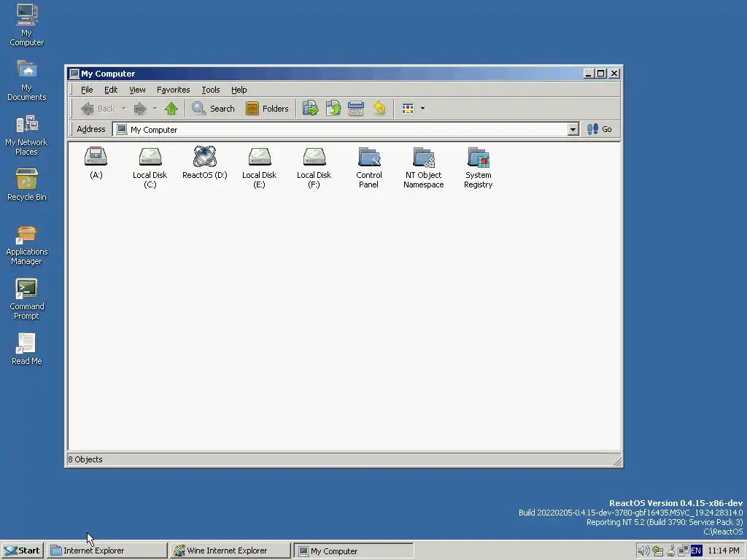Image resolution: width=747 pixels, height=560 pixels.
Task: Click the '8 Objects' status bar text
Action: (x=85, y=459)
